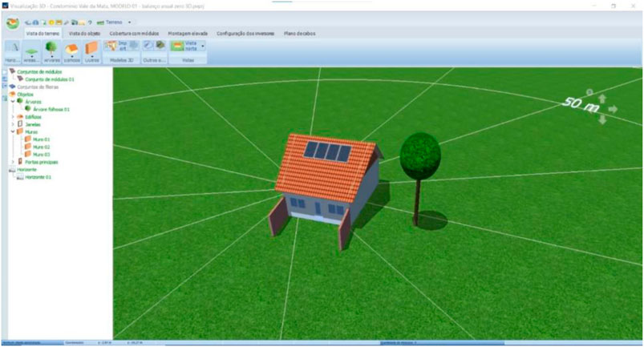Click the question mark help icon
The height and width of the screenshot is (347, 644).
[90, 22]
